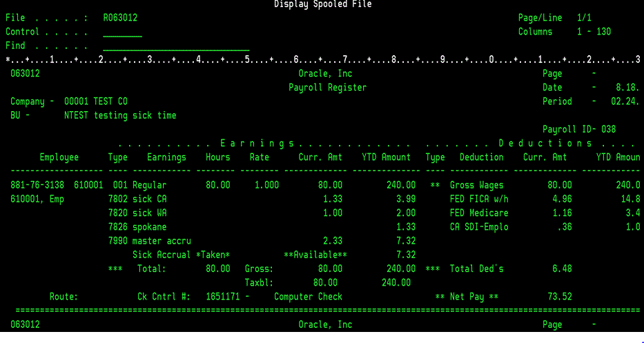Click the Control input field
The height and width of the screenshot is (343, 644).
coord(122,32)
